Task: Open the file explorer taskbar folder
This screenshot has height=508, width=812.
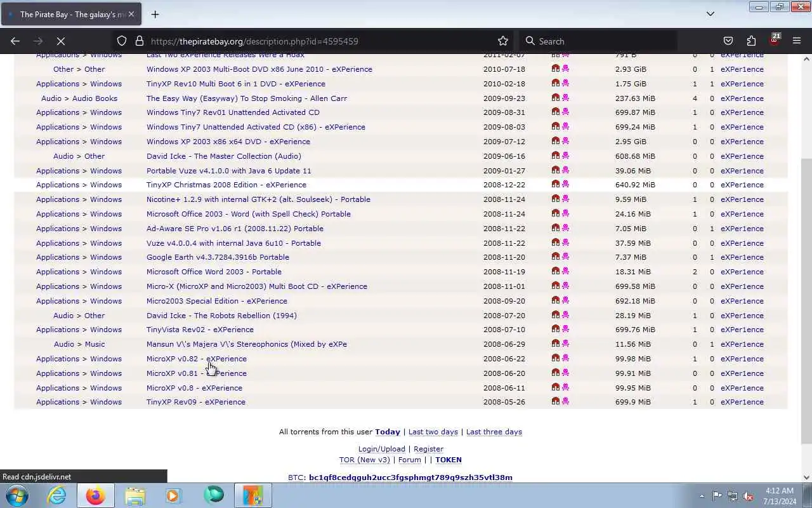Action: pyautogui.click(x=134, y=495)
